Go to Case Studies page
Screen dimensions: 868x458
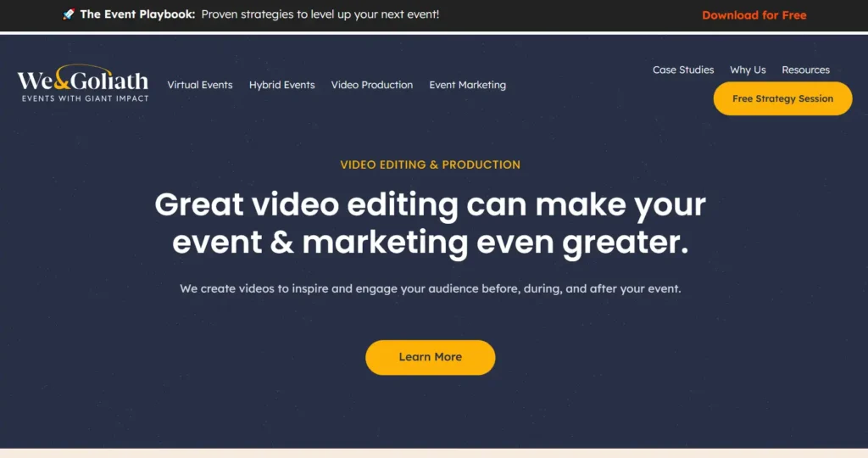(x=683, y=70)
